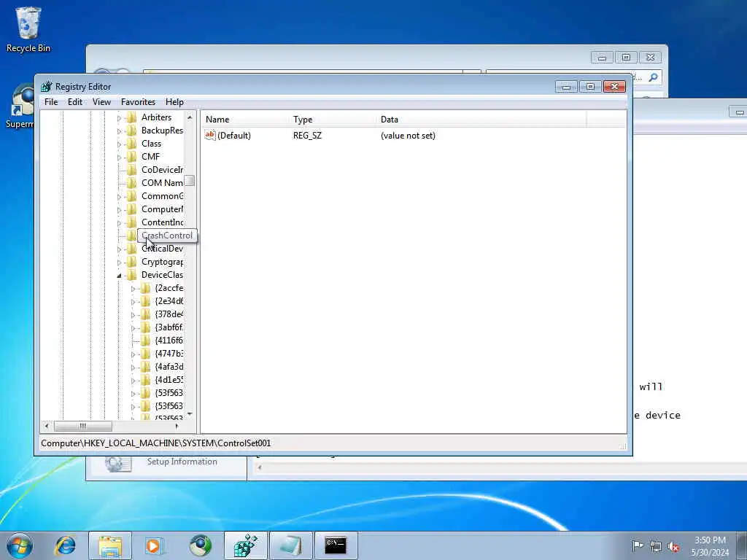Image resolution: width=747 pixels, height=560 pixels.
Task: Open Windows Media Player from the taskbar
Action: tap(154, 545)
